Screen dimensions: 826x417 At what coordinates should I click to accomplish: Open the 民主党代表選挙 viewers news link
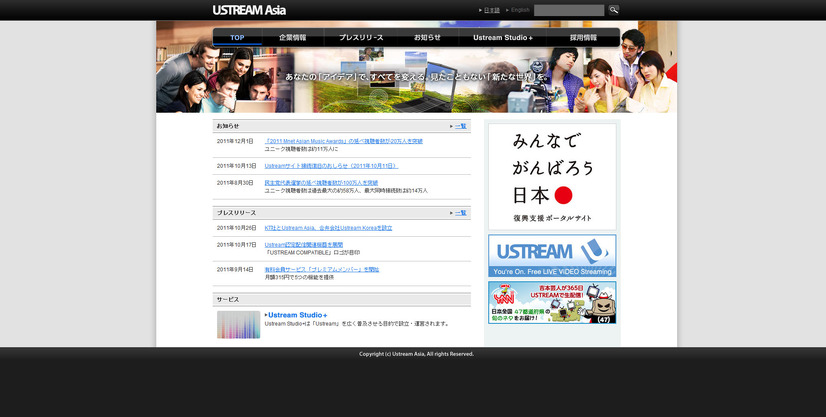pos(321,183)
